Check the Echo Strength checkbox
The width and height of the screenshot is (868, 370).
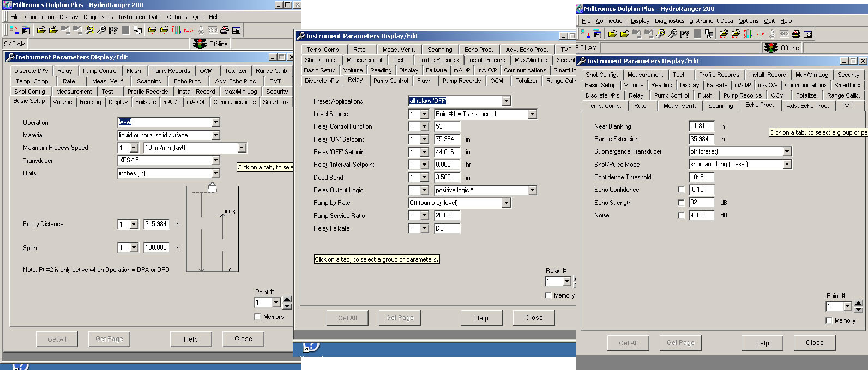(x=681, y=203)
